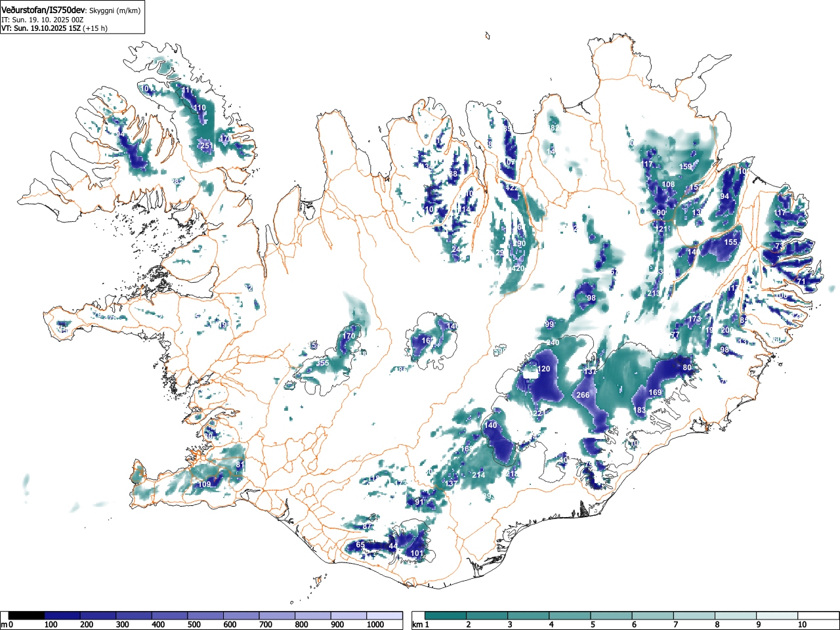840x630 pixels.
Task: Click the '10' label on the km legend
Action: tap(802, 625)
